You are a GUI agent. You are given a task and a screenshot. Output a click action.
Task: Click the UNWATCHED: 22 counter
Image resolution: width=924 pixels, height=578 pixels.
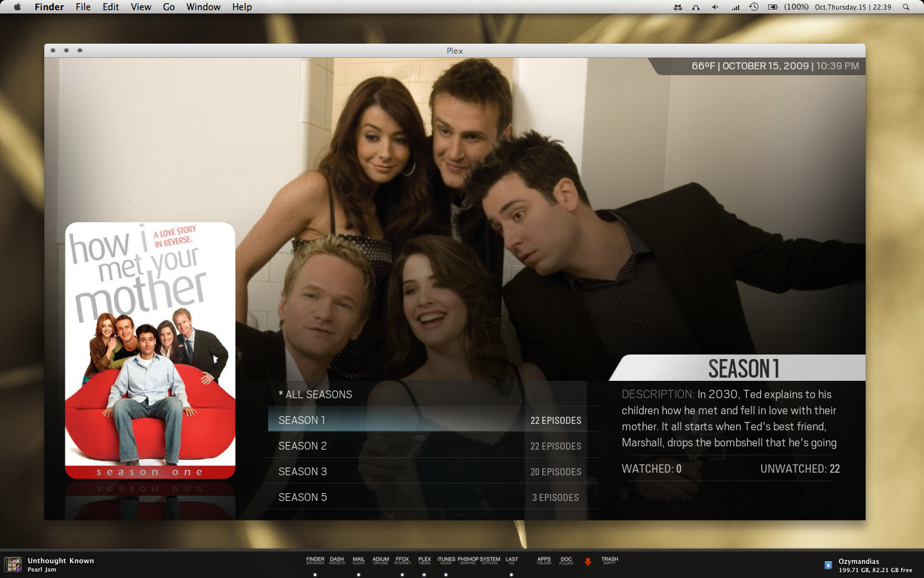pos(800,469)
